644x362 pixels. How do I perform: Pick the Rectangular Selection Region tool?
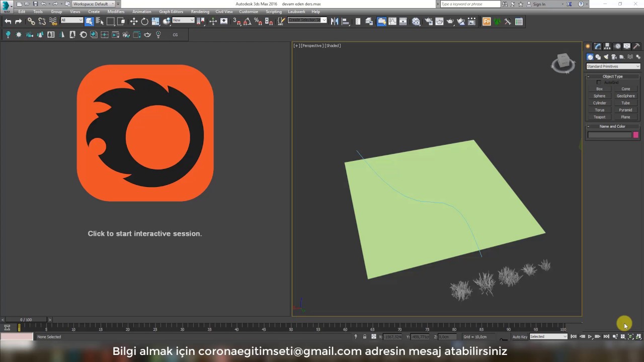tap(111, 22)
